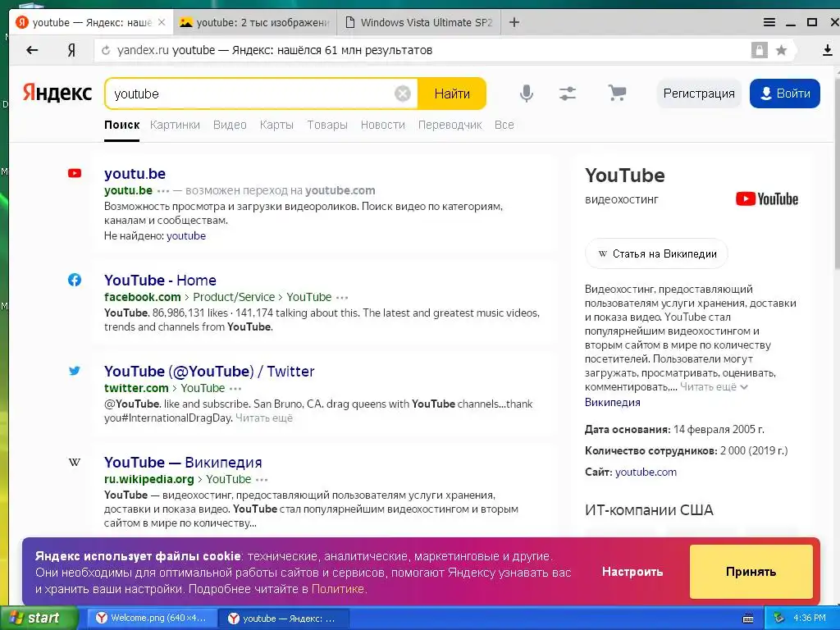Click the browser address bar text

tap(274, 50)
